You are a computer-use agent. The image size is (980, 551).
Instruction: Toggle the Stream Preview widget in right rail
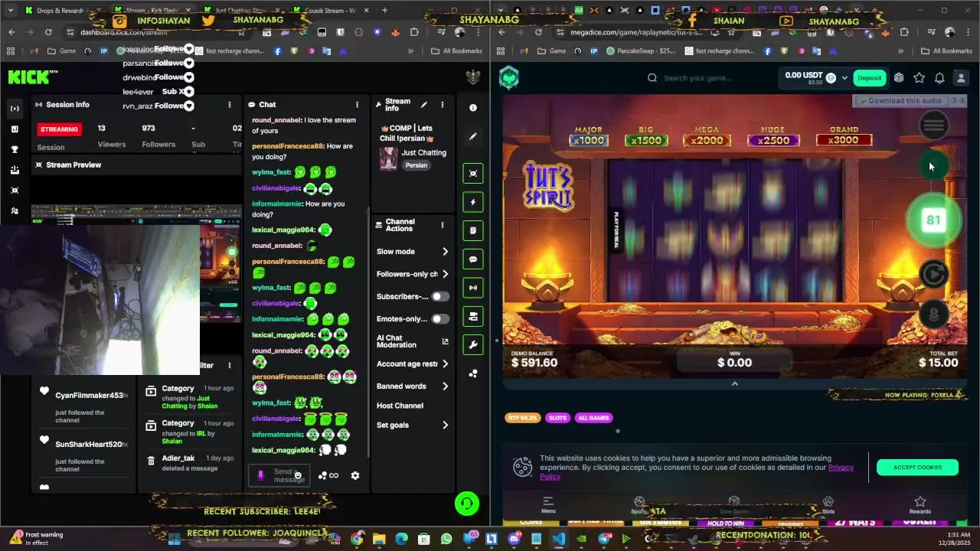coord(473,173)
